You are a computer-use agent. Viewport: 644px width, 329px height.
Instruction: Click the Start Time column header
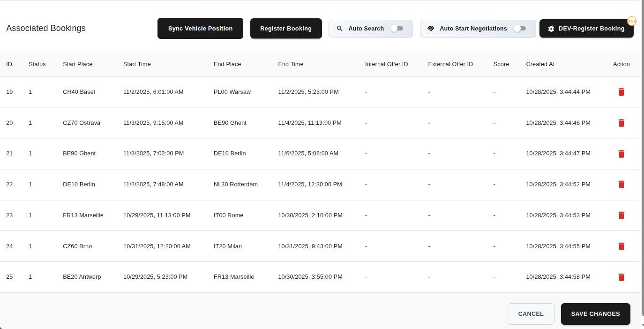137,64
